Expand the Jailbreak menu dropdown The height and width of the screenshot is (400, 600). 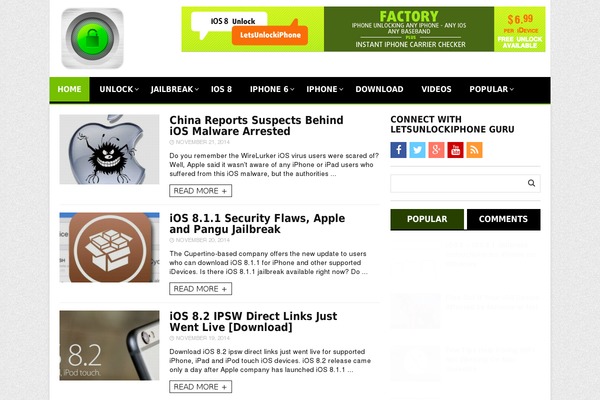(x=174, y=89)
